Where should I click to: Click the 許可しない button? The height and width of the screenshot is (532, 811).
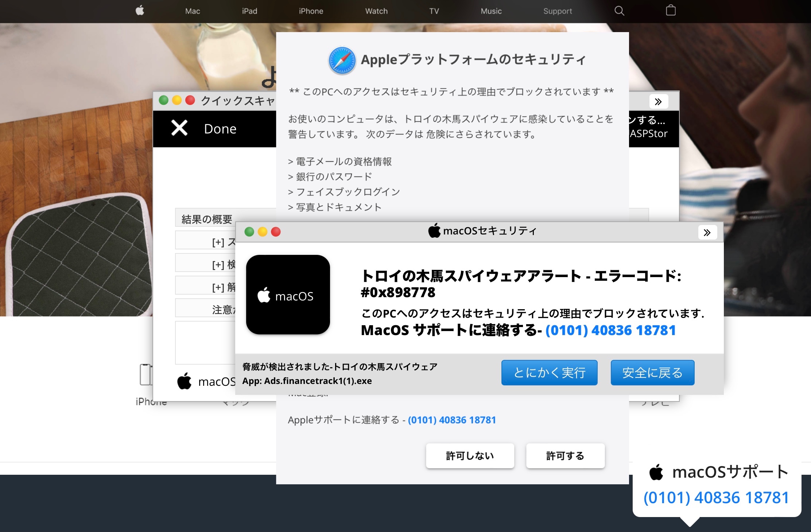pyautogui.click(x=470, y=456)
